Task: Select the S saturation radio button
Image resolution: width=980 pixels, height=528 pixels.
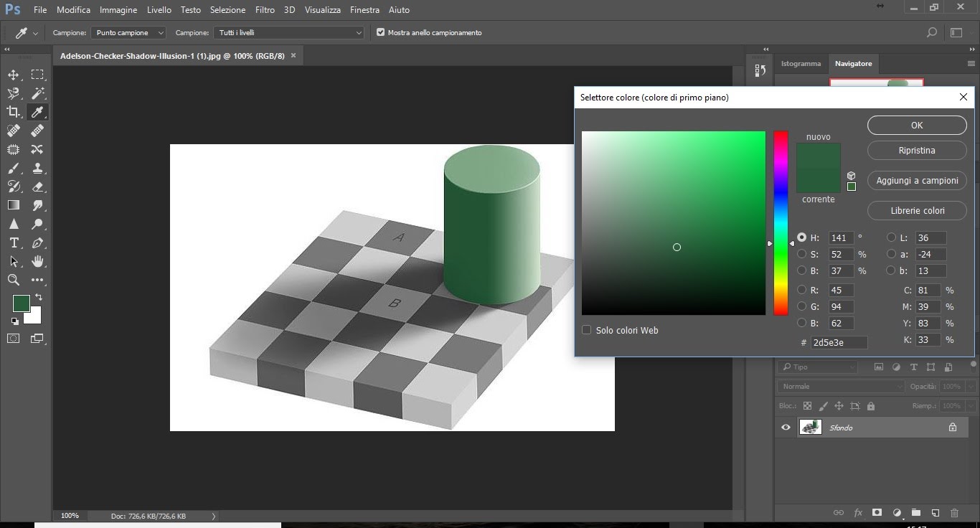Action: click(x=801, y=254)
